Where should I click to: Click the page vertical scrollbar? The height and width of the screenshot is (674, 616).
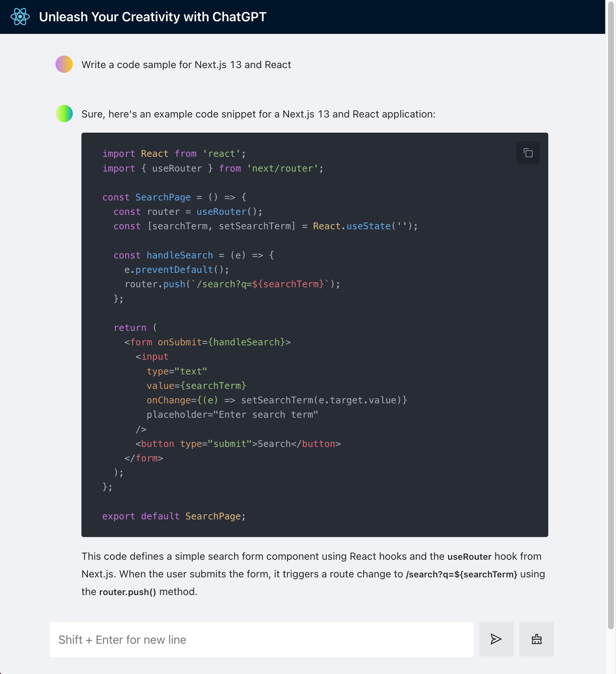611,315
